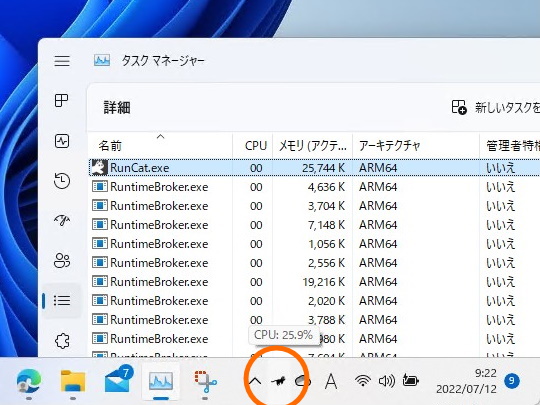
Task: Select the RunCat.exe process row
Action: coord(314,168)
